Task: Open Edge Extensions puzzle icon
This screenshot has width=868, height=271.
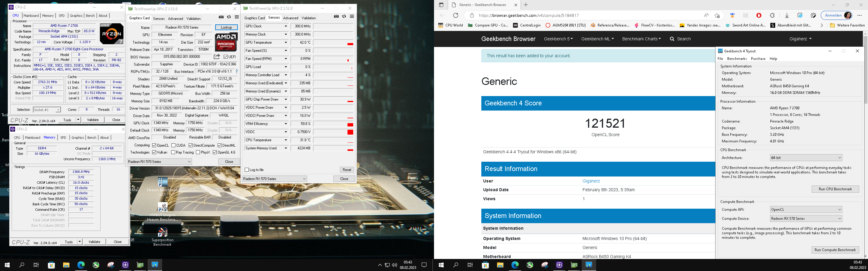Action: [x=772, y=15]
